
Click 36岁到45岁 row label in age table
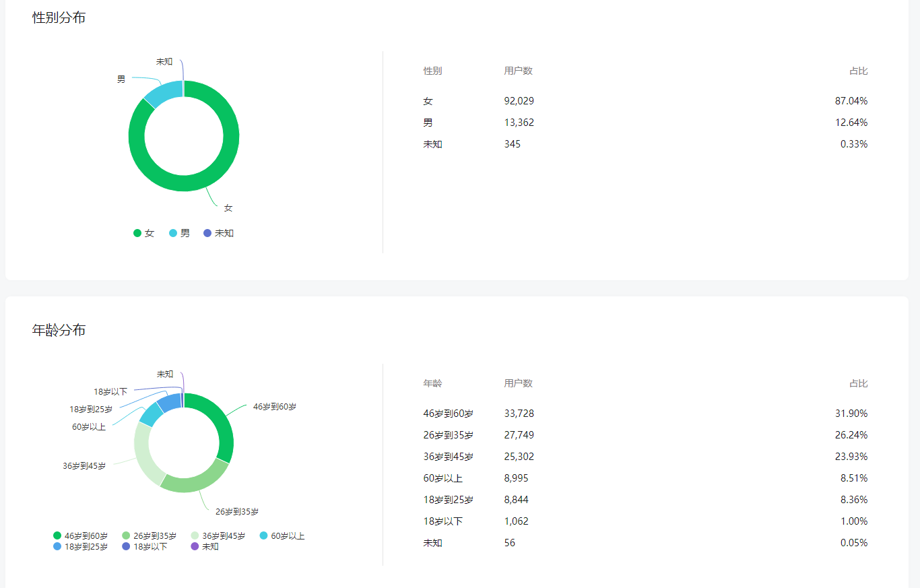coord(448,457)
